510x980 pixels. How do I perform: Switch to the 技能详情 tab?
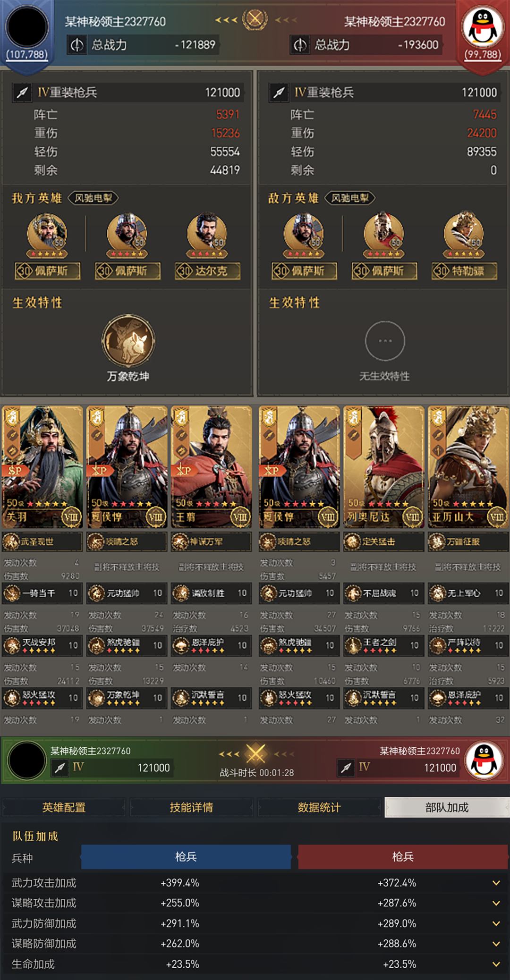point(191,807)
